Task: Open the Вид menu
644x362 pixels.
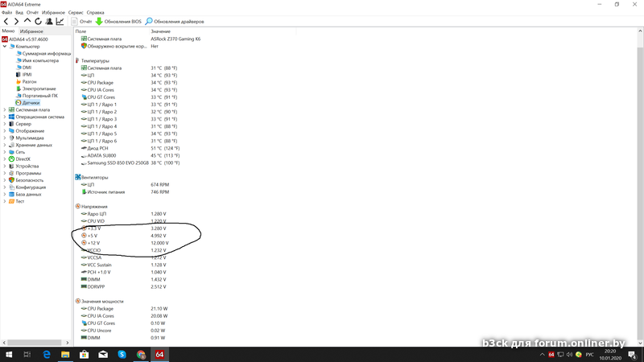Action: [19, 13]
